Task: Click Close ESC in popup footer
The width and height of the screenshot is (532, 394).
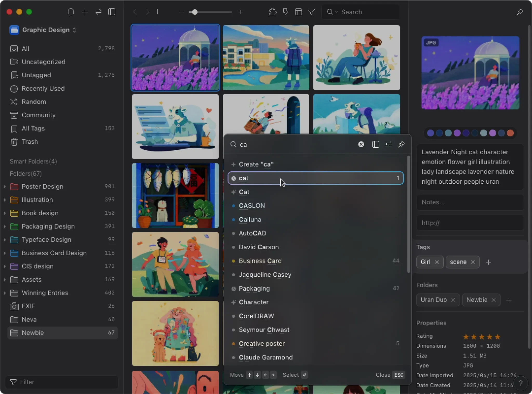Action: tap(390, 375)
